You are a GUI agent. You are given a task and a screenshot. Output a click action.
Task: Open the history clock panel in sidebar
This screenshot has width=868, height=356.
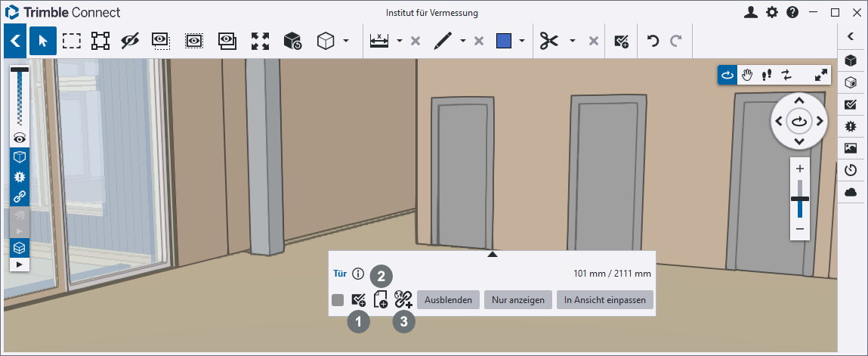coord(851,170)
